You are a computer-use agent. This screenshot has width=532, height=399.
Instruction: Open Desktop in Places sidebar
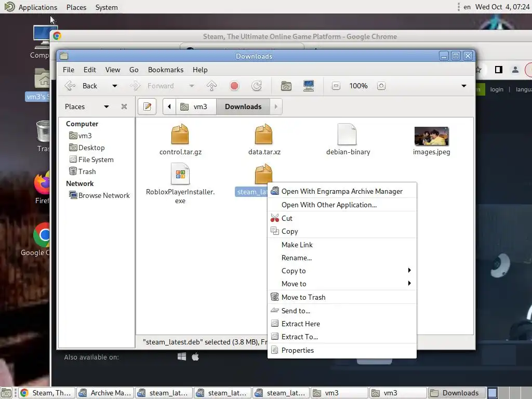pyautogui.click(x=87, y=148)
